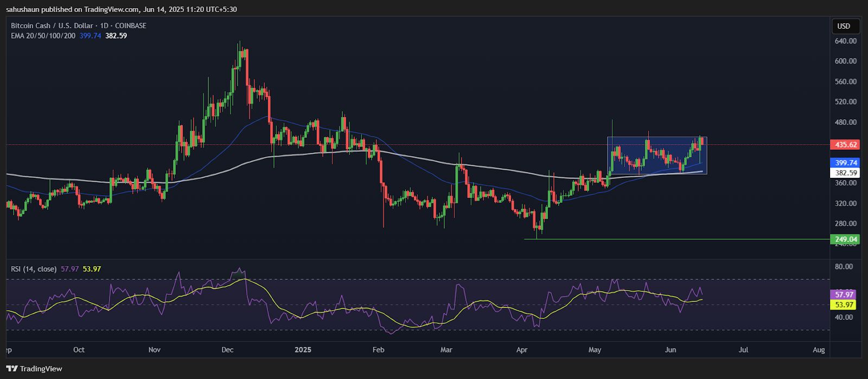The height and width of the screenshot is (379, 868).
Task: Select the blue consolidation rectangle drawing
Action: 657,155
